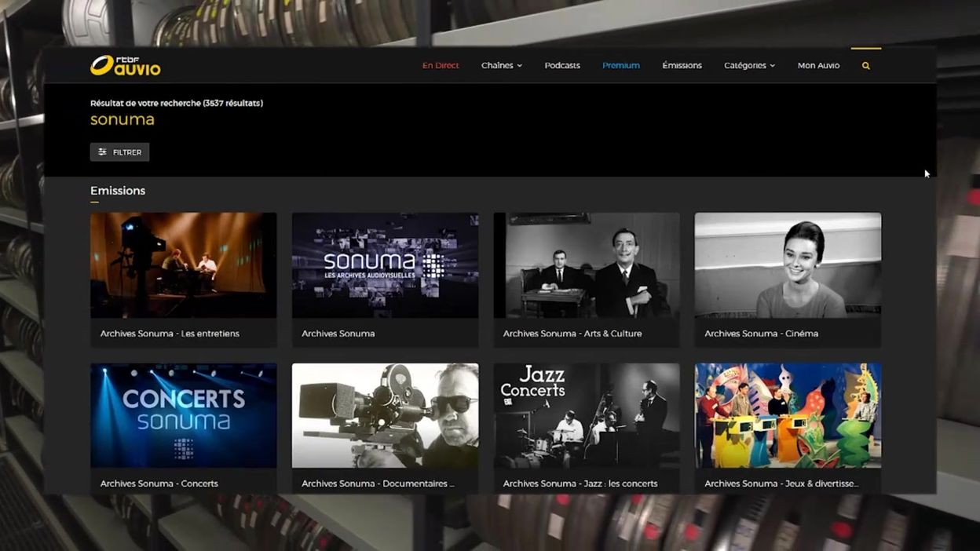Image resolution: width=980 pixels, height=551 pixels.
Task: Open Archives Sonuma - Jeux & divertissements
Action: 788,415
